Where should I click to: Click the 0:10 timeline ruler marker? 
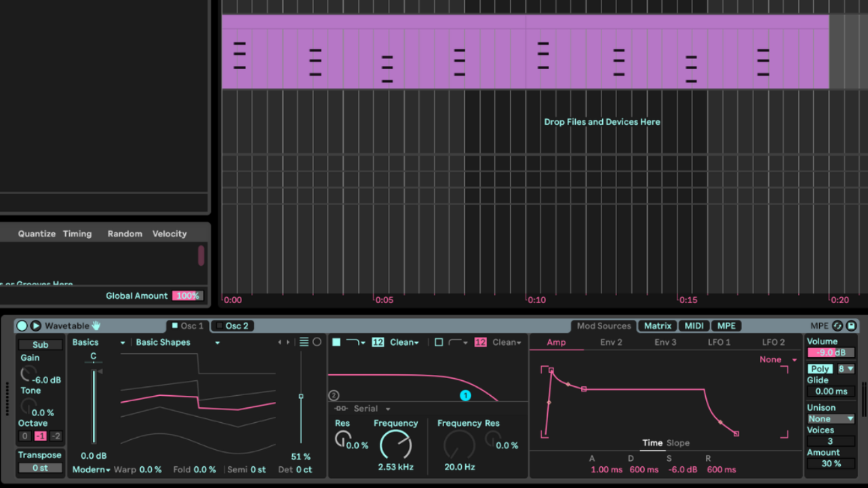[536, 300]
